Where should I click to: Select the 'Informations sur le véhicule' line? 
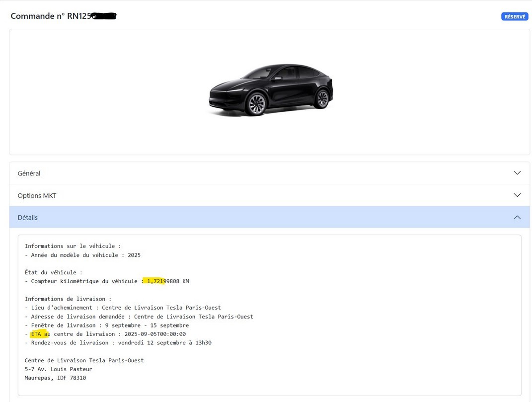pos(73,246)
